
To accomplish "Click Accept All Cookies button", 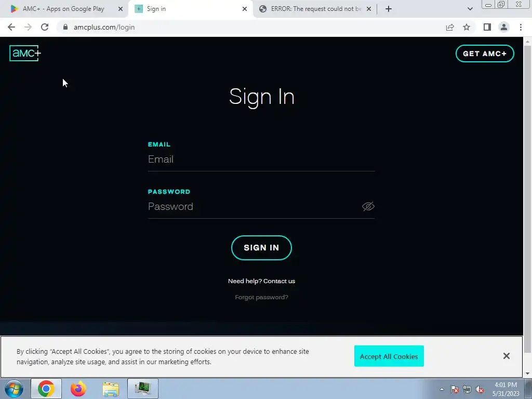I will (389, 356).
